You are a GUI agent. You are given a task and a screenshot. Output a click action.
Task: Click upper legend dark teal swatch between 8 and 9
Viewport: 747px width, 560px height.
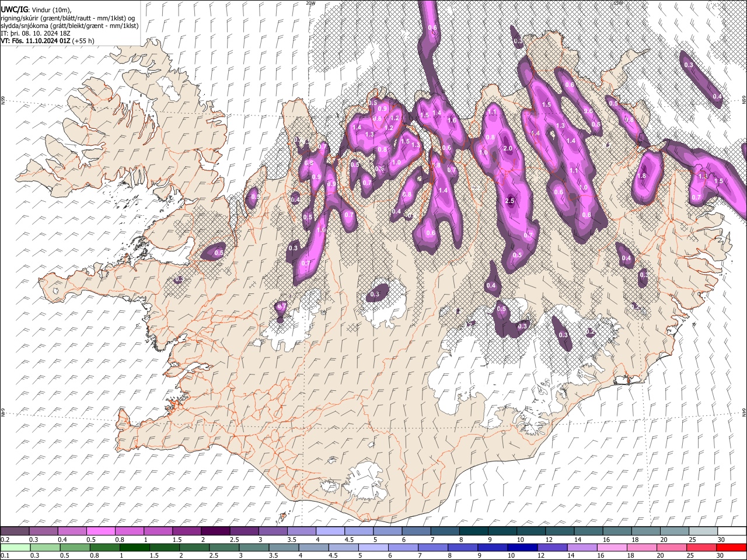(x=474, y=531)
